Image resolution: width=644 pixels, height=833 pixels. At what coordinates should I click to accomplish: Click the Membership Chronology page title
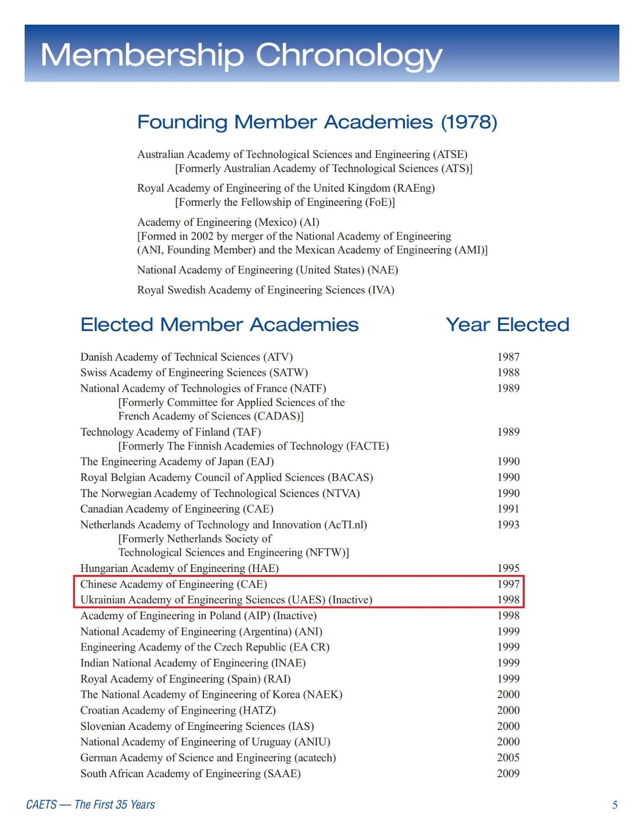(x=242, y=55)
